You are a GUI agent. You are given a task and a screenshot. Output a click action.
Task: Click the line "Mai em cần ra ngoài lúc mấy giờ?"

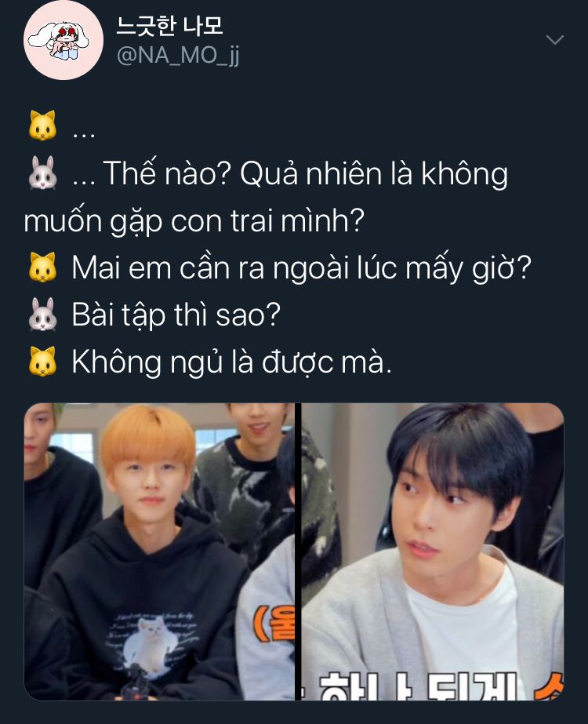(x=301, y=268)
